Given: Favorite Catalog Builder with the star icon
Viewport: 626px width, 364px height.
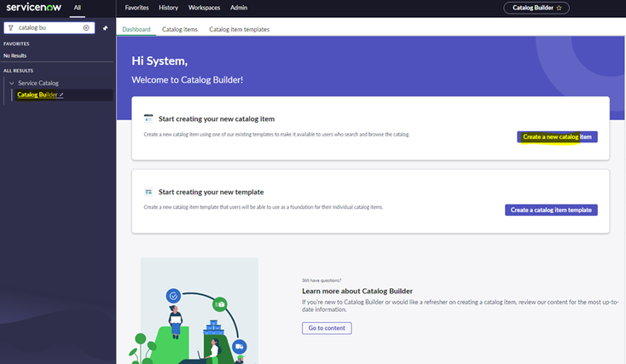Looking at the screenshot, I should [x=559, y=8].
